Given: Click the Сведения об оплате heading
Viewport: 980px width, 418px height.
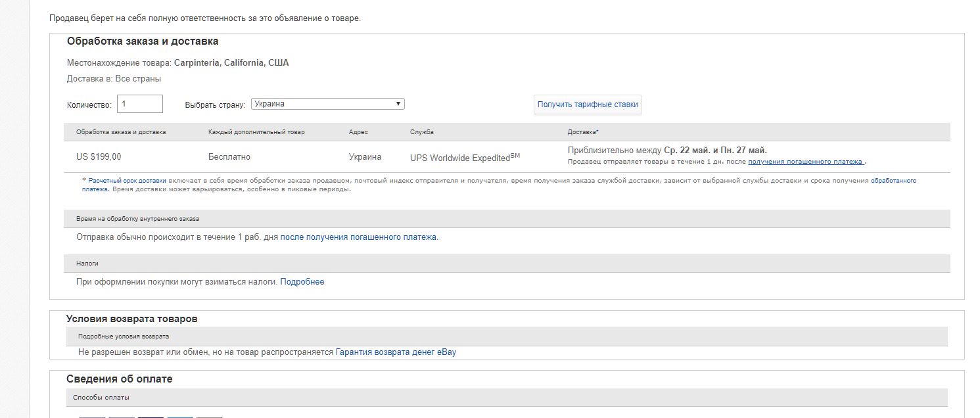Looking at the screenshot, I should point(119,379).
